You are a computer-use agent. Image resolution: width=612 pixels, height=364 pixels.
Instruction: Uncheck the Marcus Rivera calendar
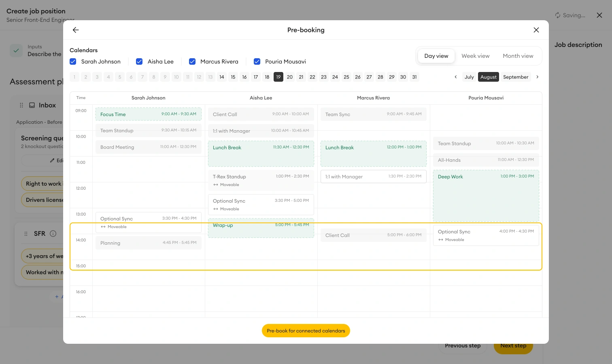tap(192, 61)
